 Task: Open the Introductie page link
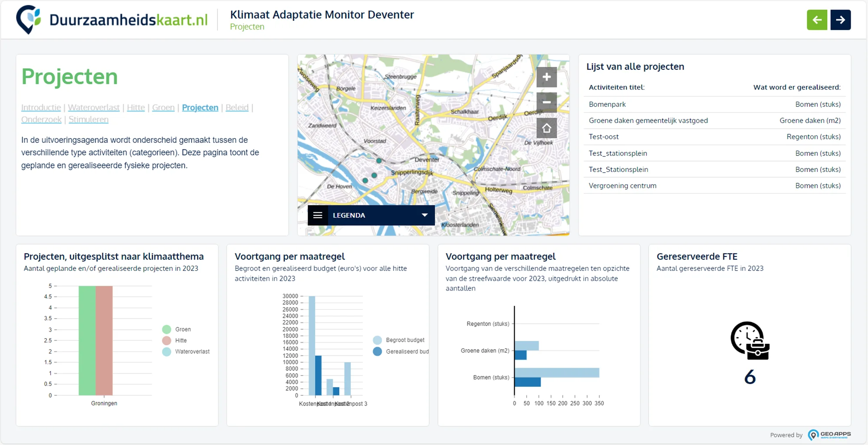[x=41, y=108]
